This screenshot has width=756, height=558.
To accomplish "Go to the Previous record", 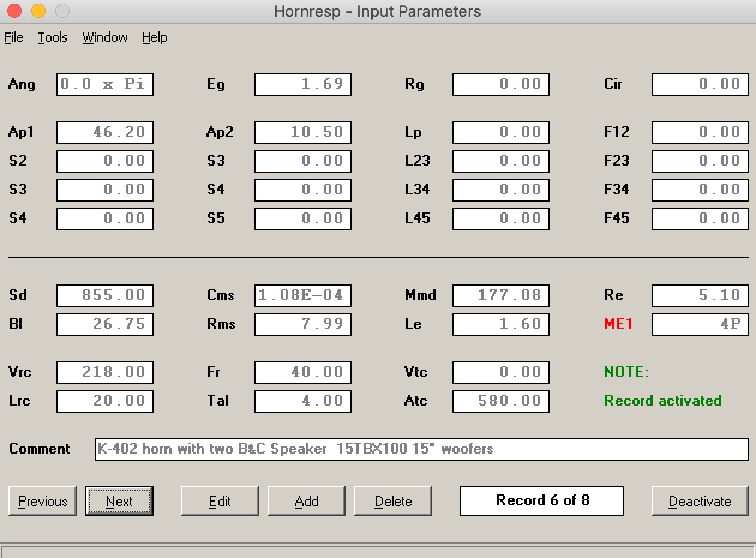I will coord(43,501).
